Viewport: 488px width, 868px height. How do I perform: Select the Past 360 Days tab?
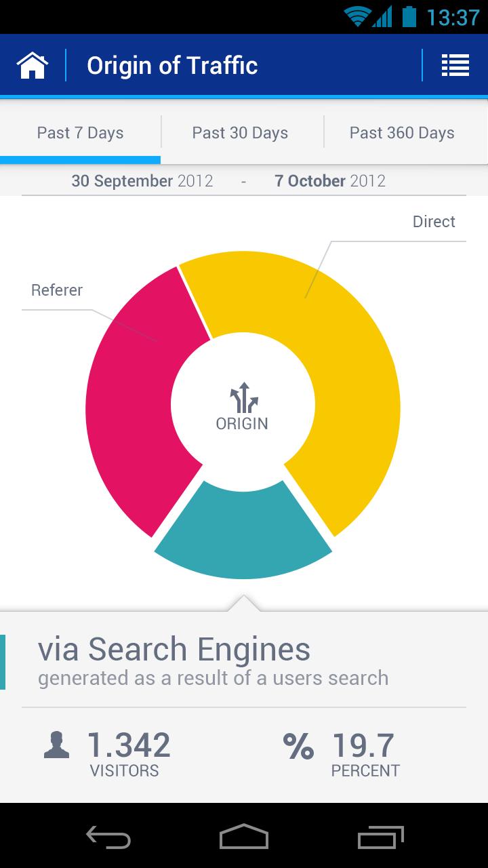coord(402,133)
